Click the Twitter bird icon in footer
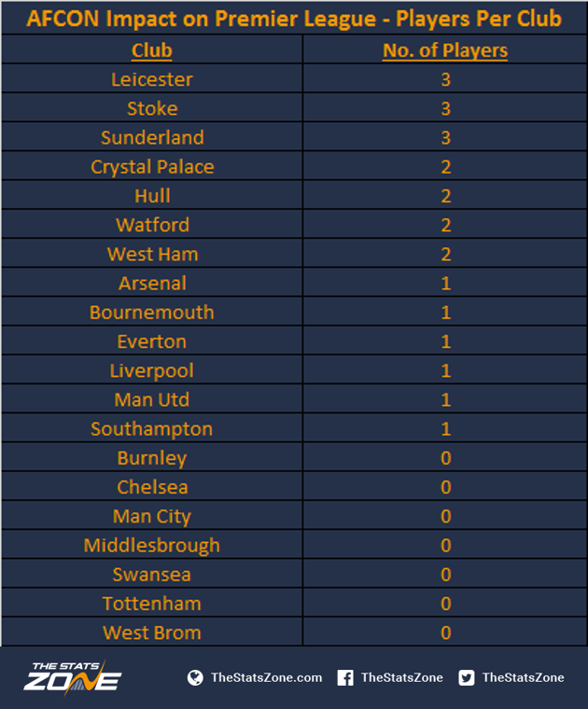Image resolution: width=588 pixels, height=709 pixels. [x=467, y=677]
